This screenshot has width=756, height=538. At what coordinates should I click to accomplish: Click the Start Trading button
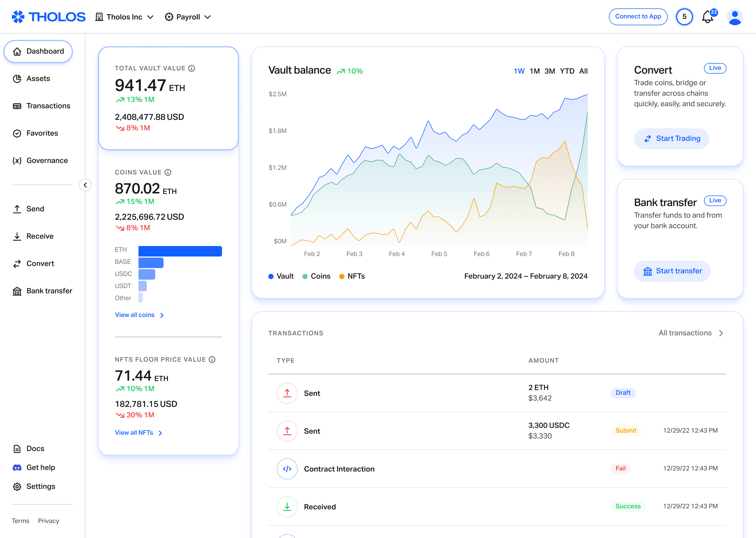(x=672, y=139)
